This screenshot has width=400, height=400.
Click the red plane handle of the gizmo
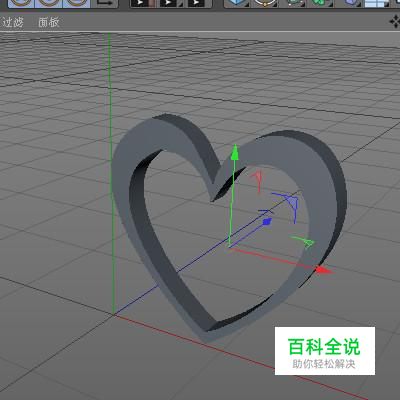point(257,180)
